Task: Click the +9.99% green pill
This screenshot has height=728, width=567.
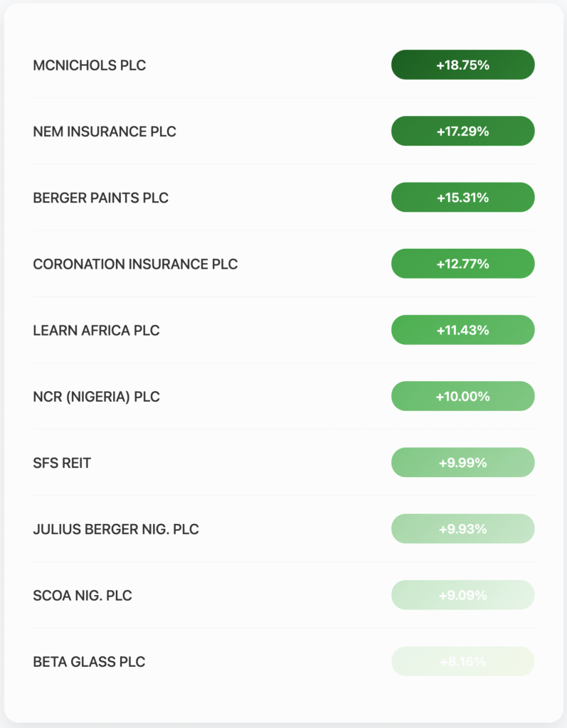Action: coord(462,462)
